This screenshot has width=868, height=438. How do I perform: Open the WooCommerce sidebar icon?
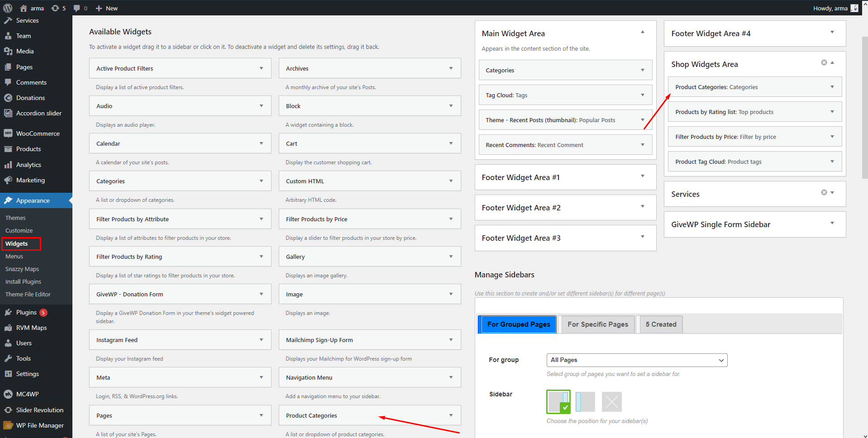[x=8, y=133]
